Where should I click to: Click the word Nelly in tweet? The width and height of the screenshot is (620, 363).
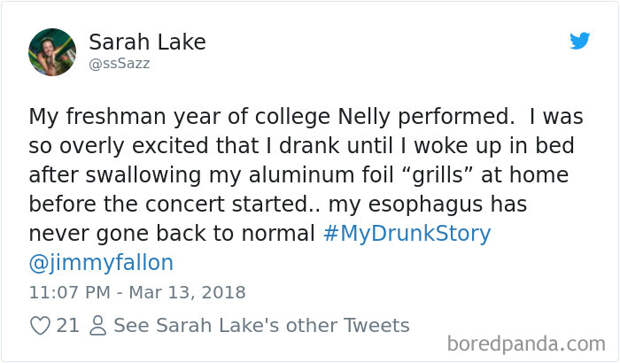(x=364, y=117)
